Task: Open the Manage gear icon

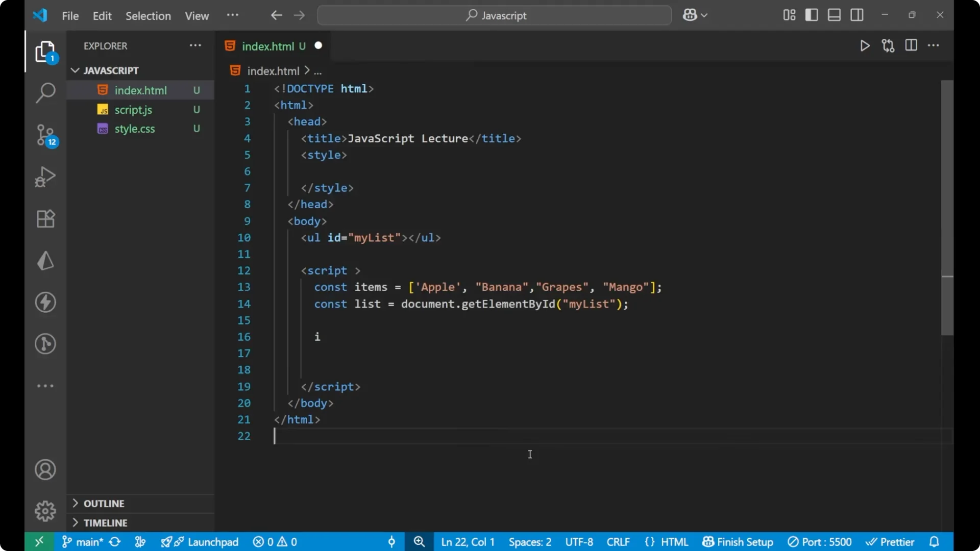Action: tap(45, 511)
